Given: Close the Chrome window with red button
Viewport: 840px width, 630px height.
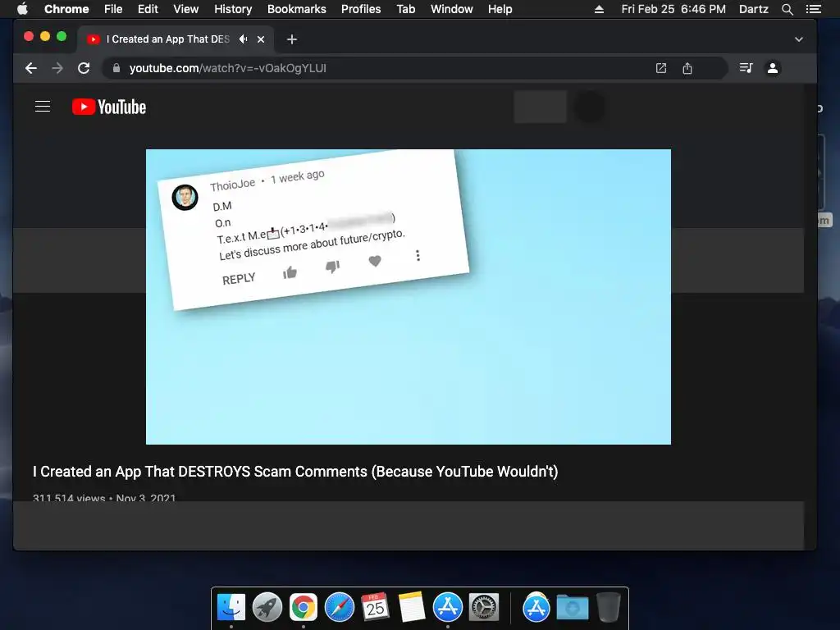Looking at the screenshot, I should pyautogui.click(x=29, y=36).
